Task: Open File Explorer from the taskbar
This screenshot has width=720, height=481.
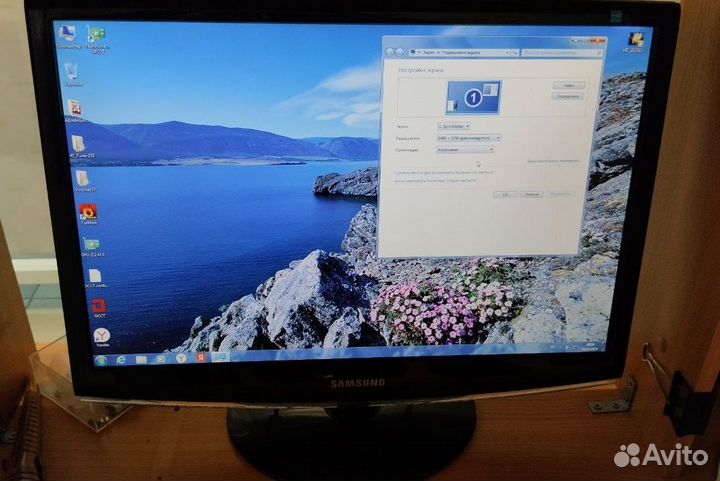Action: tap(141, 359)
